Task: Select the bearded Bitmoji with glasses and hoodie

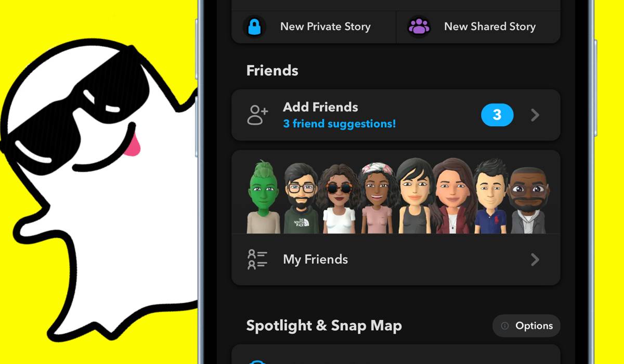Action: 301,199
